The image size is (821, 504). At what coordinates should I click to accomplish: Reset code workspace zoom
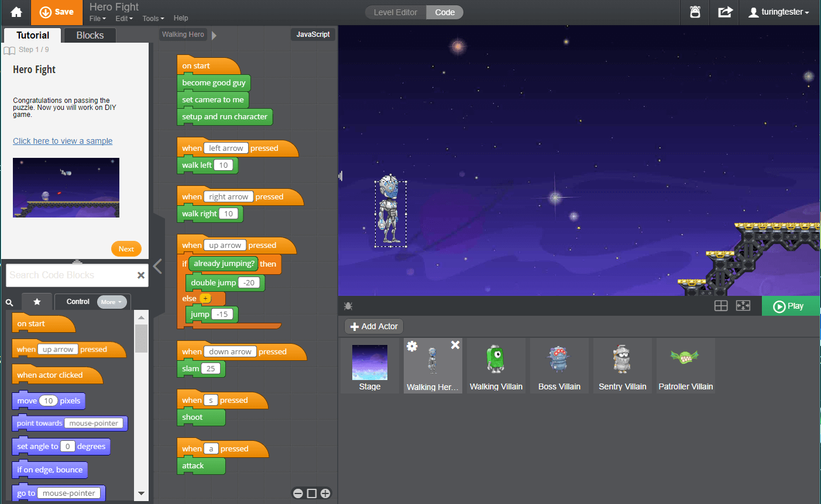(x=312, y=493)
